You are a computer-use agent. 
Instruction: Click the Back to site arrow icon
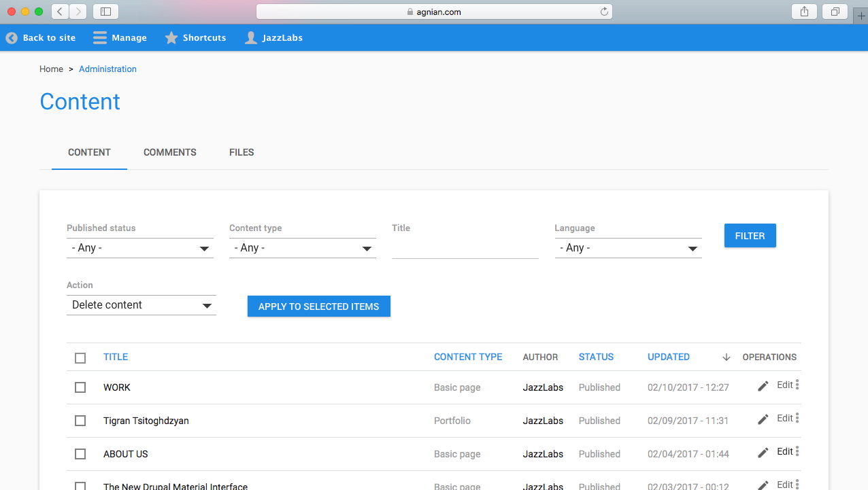click(11, 37)
